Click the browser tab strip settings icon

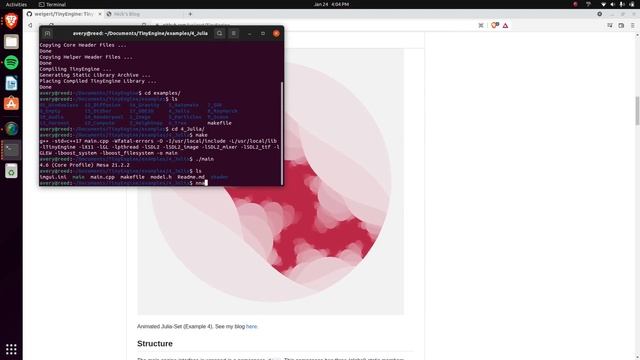(600, 14)
